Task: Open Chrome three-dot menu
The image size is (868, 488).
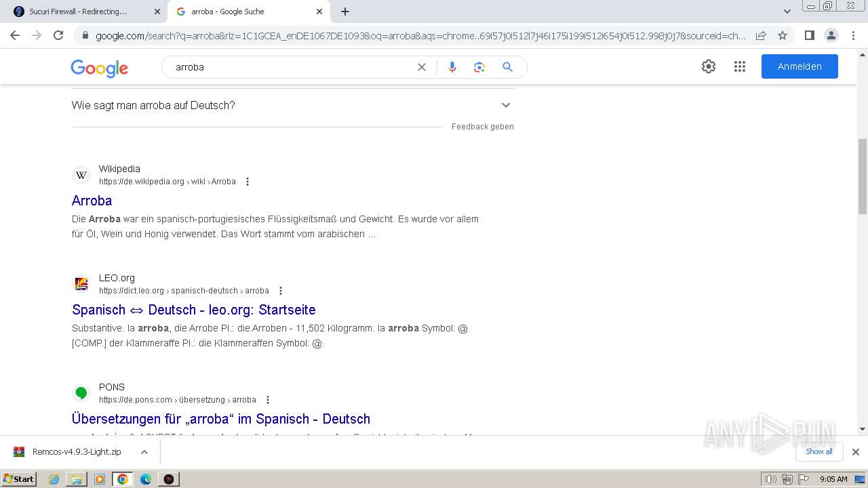Action: coord(853,35)
